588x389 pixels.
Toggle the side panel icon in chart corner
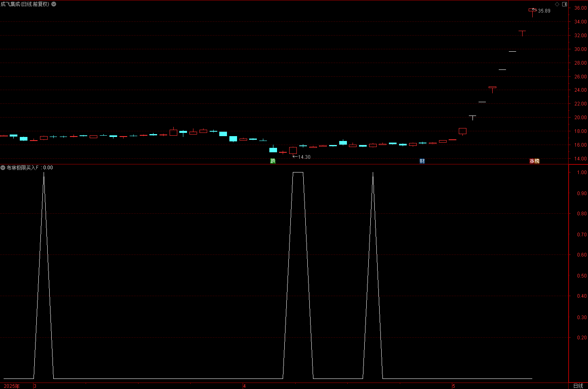(565, 4)
